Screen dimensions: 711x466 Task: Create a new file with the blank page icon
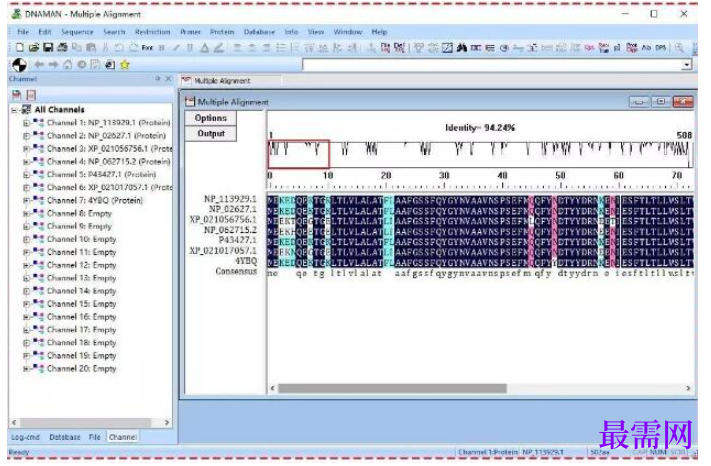point(19,48)
